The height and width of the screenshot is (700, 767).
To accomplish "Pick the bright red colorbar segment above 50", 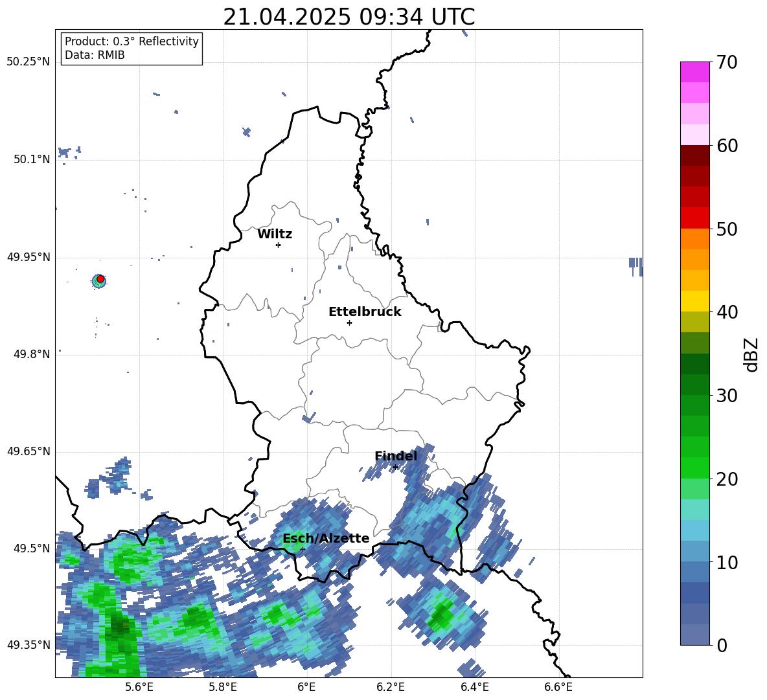I will pyautogui.click(x=694, y=218).
